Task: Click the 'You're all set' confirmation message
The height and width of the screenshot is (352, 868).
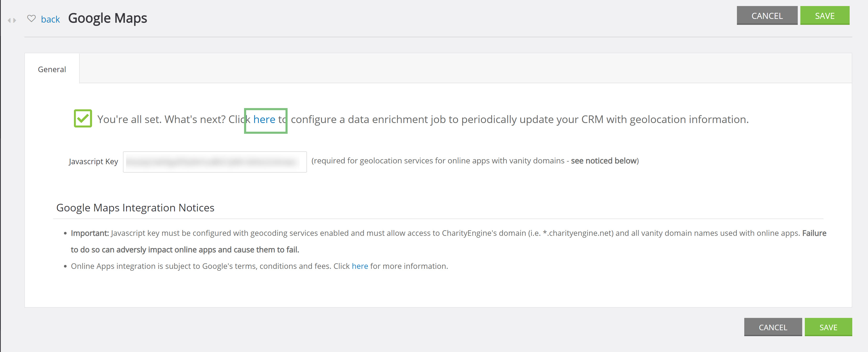Action: 423,119
